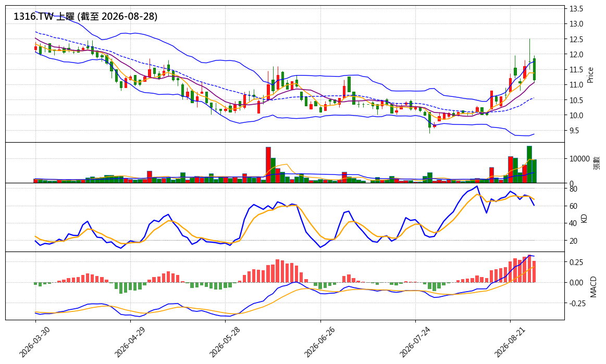The height and width of the screenshot is (364, 606).
Task: Click the 20 tick on KD axis
Action: (x=573, y=241)
